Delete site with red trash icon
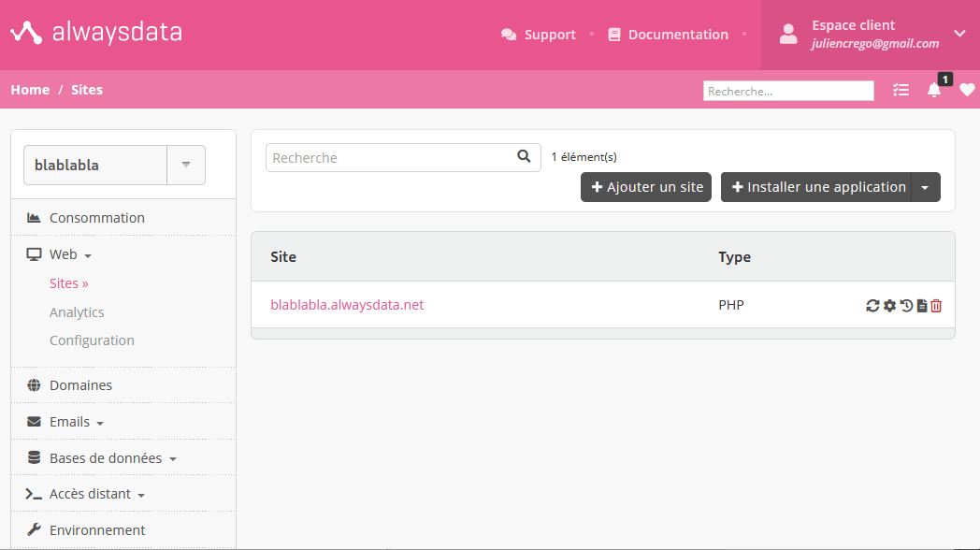980x550 pixels. (936, 306)
